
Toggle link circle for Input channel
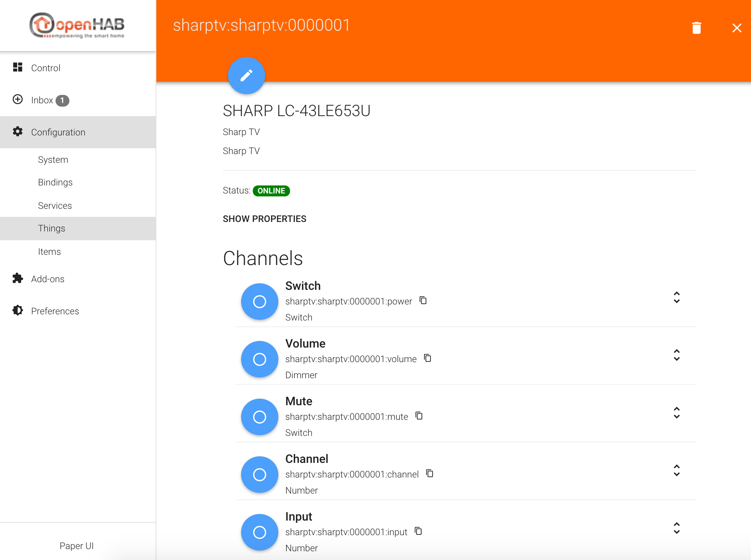coord(259,532)
